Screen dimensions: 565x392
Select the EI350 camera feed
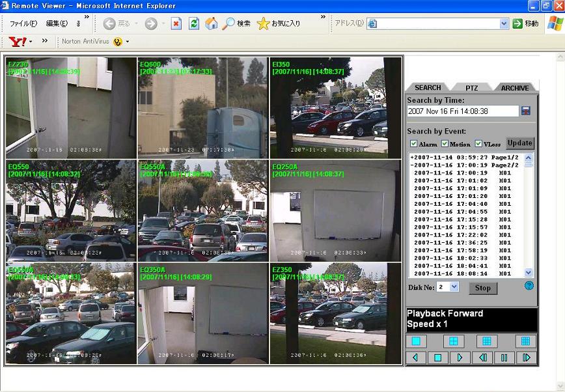pos(335,108)
